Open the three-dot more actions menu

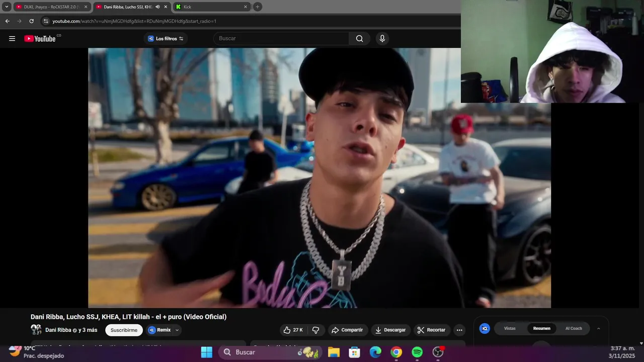[459, 330]
